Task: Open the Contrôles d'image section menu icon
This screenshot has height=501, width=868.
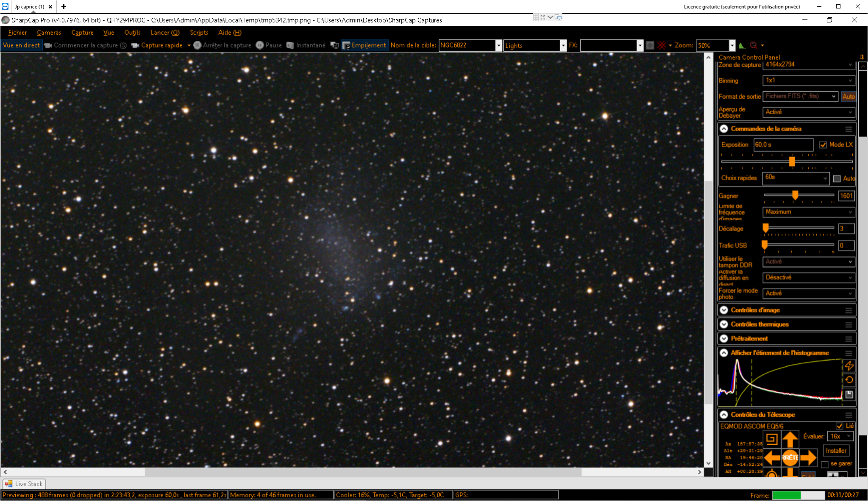Action: point(849,310)
